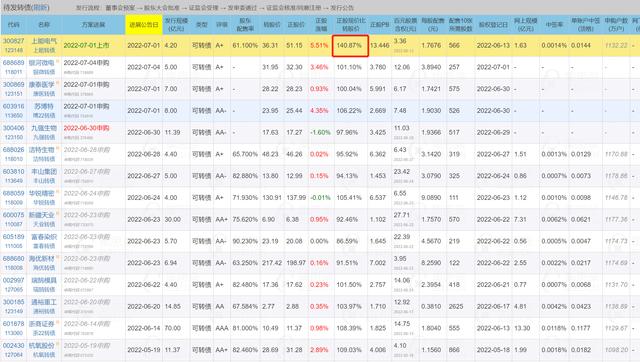Open stock code 300827 link
This screenshot has width=640, height=362.
[13, 41]
